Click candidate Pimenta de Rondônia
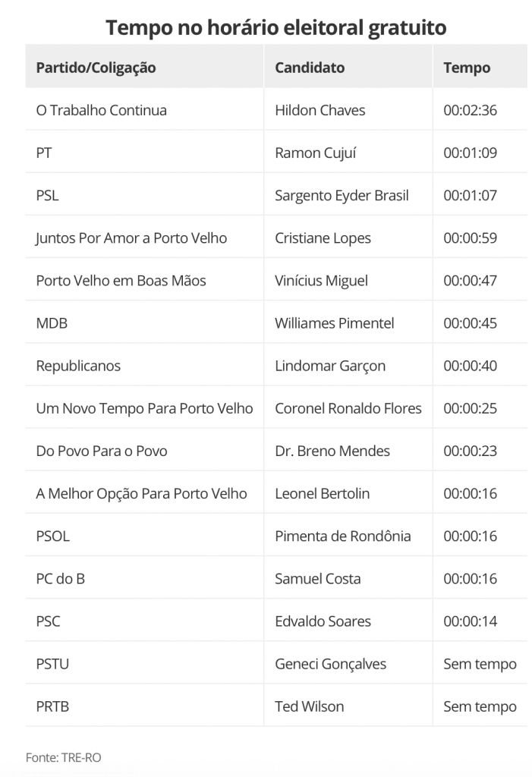532x777 pixels. [342, 536]
